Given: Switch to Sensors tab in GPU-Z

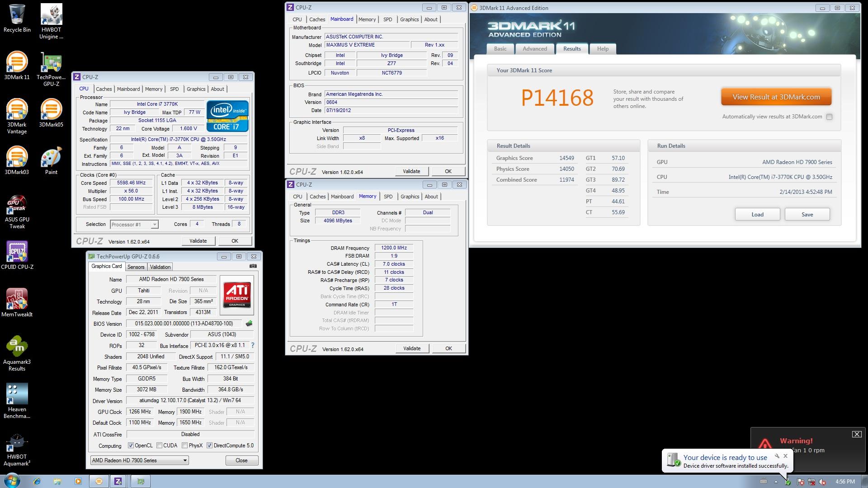Looking at the screenshot, I should 136,267.
